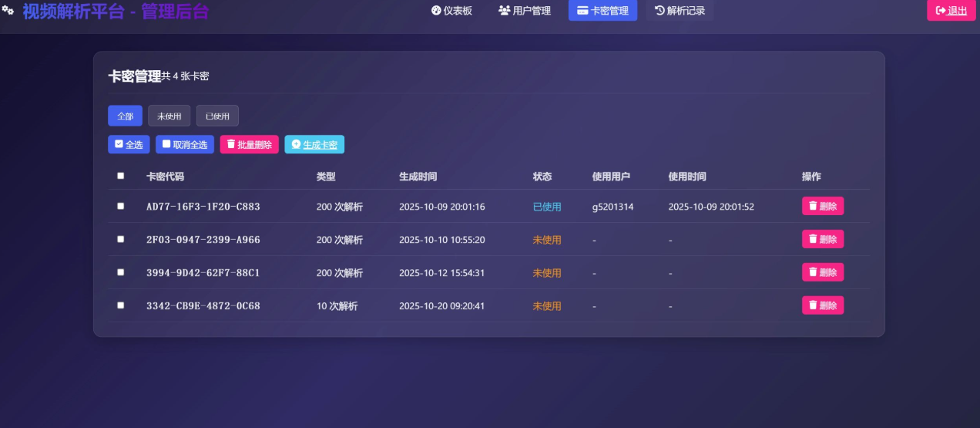980x428 pixels.
Task: Select checkbox for card 3342-CB9E-4872-0C68
Action: coord(120,305)
